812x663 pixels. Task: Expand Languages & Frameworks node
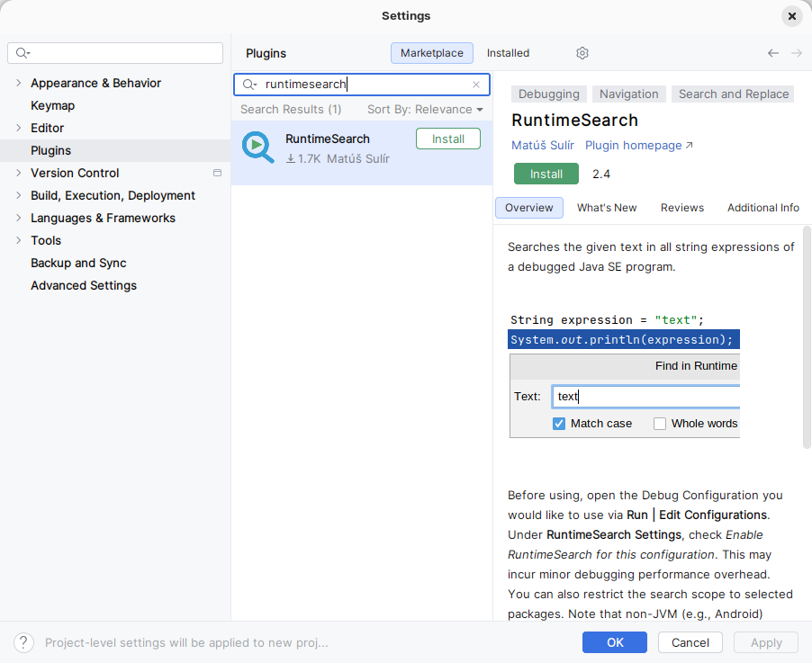19,218
